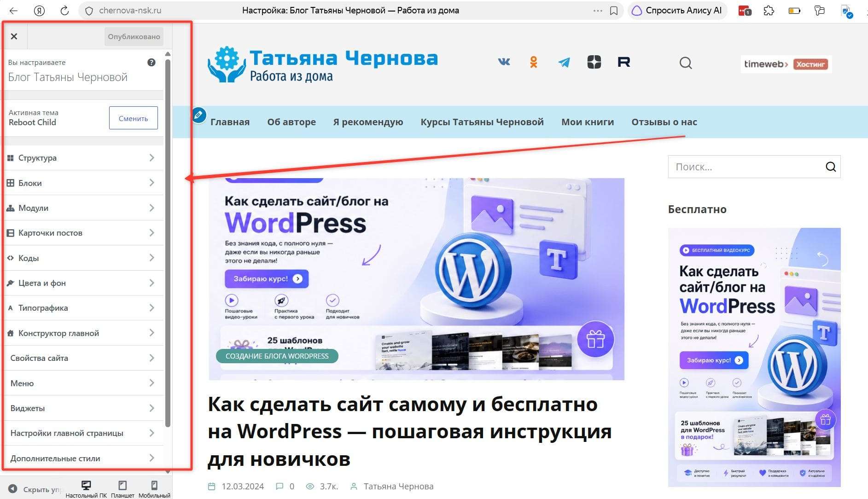
Task: Open site search magnifier in header
Action: click(686, 63)
